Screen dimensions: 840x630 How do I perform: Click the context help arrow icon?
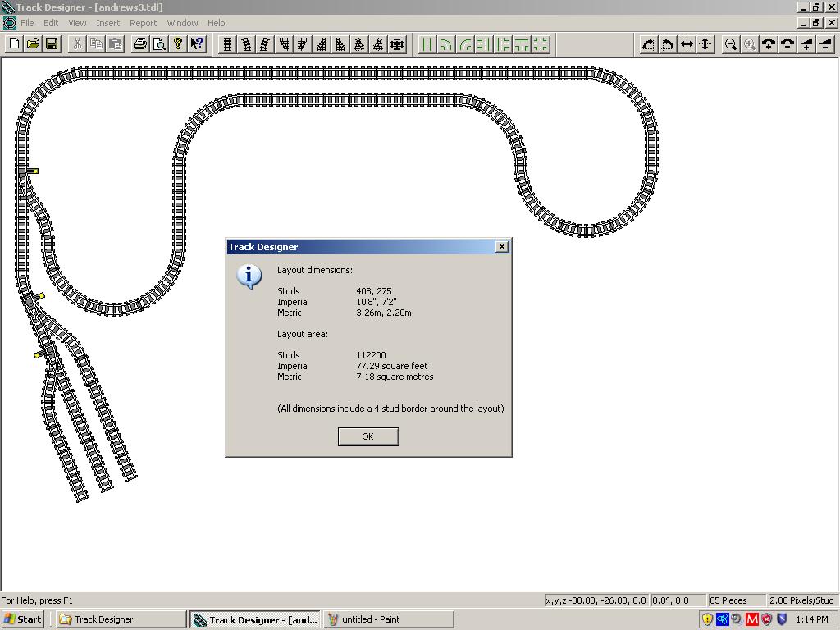pyautogui.click(x=197, y=44)
